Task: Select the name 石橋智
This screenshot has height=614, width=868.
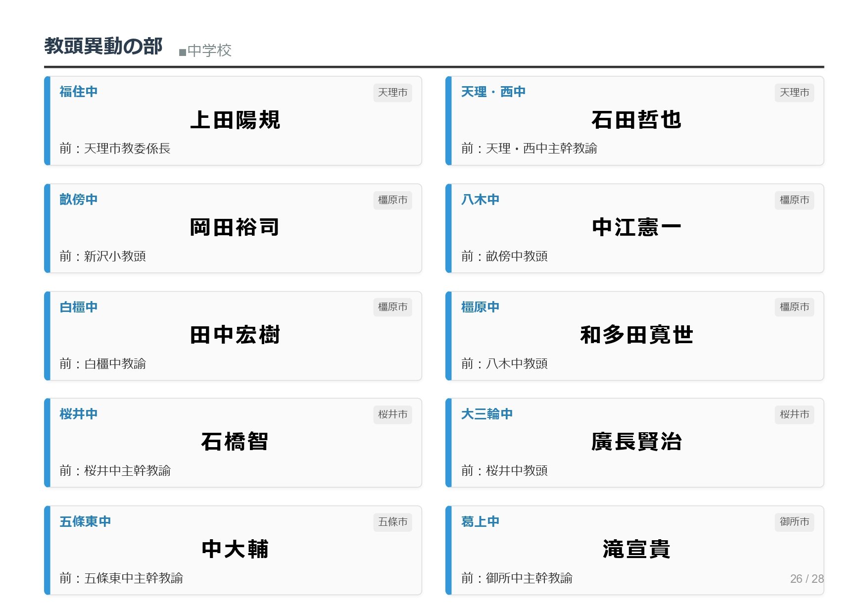Action: (235, 442)
